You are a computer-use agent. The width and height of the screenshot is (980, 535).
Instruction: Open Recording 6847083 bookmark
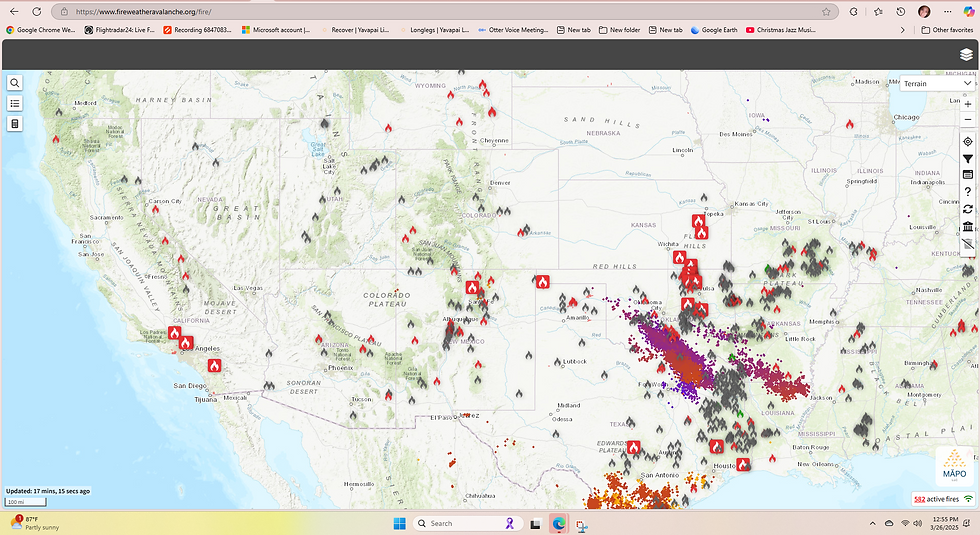[x=197, y=29]
